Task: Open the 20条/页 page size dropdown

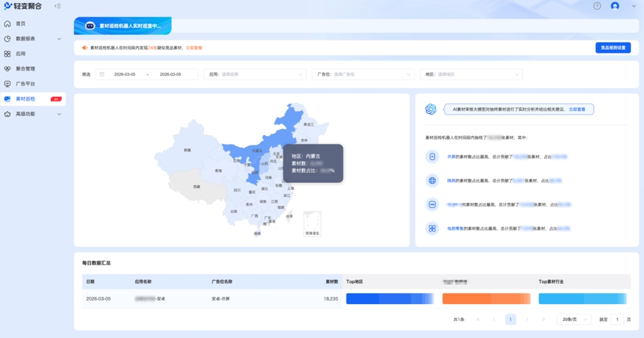Action: tap(574, 320)
